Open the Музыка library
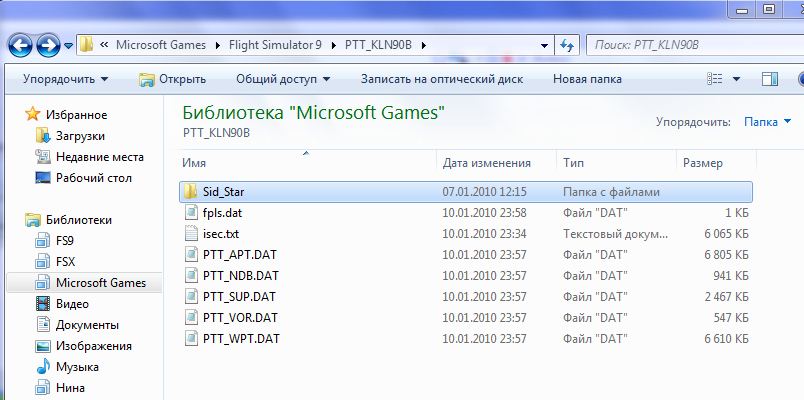 77,367
